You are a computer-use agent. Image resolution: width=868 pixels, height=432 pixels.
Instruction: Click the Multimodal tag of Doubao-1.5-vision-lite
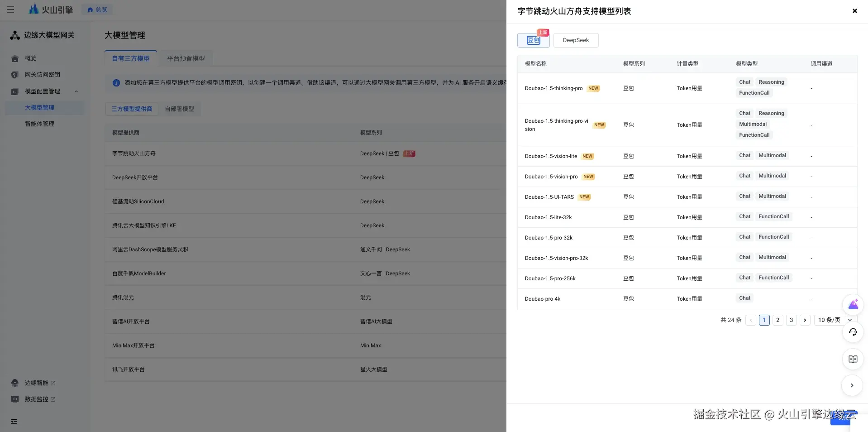point(772,155)
